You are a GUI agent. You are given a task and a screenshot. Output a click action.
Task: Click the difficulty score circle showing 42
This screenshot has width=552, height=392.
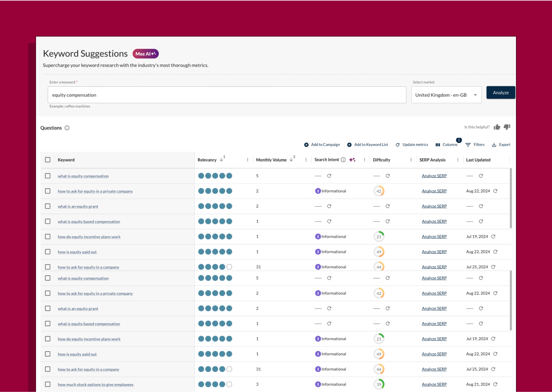pyautogui.click(x=379, y=191)
